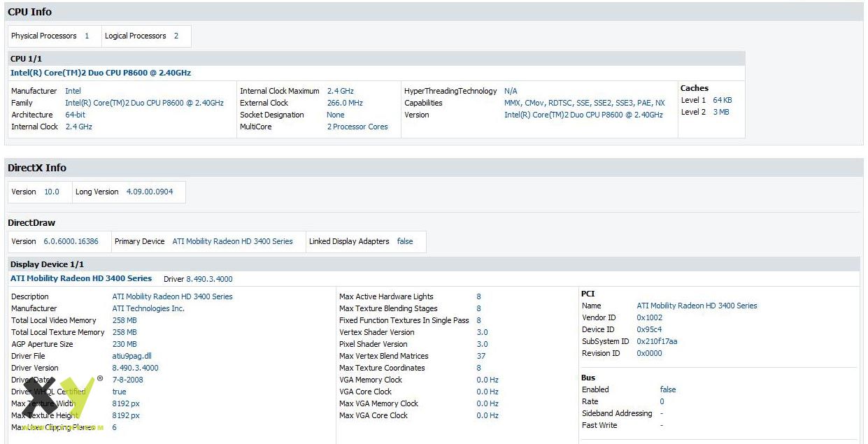Click the VGA Memory Clock value "0.0 Hz"
Viewport: 868px width, 444px height.
tap(488, 380)
